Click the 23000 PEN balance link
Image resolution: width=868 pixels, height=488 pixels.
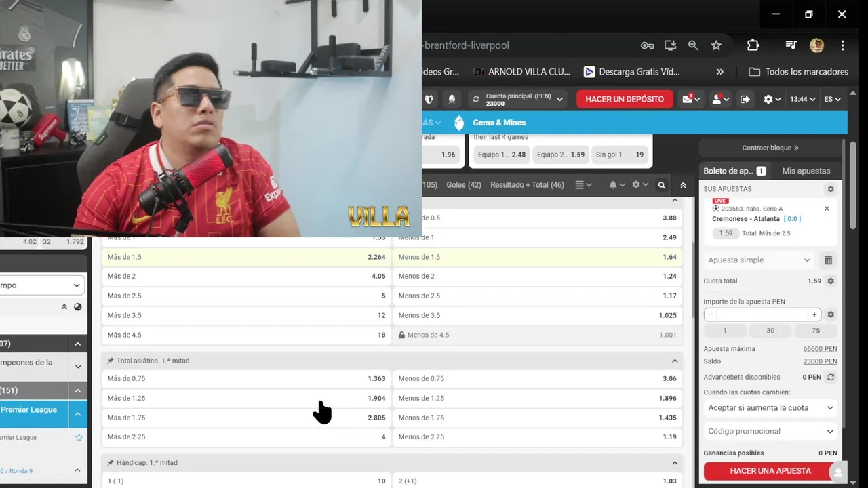point(820,362)
